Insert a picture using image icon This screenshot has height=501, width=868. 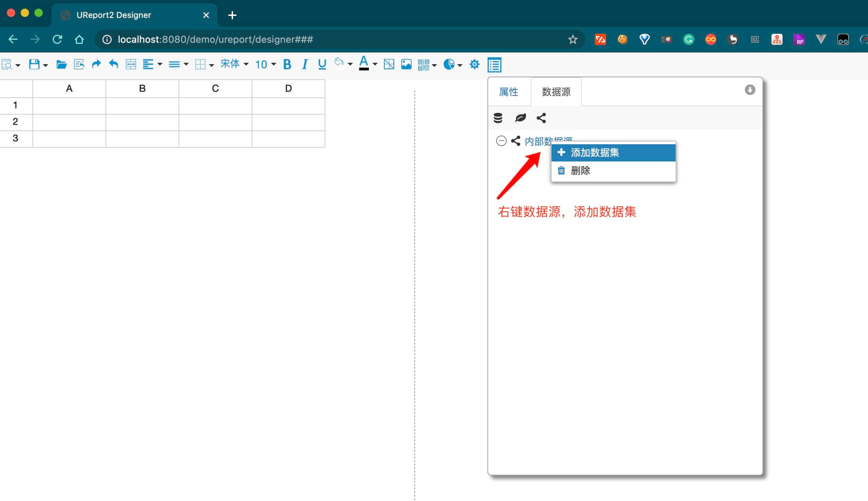(406, 65)
